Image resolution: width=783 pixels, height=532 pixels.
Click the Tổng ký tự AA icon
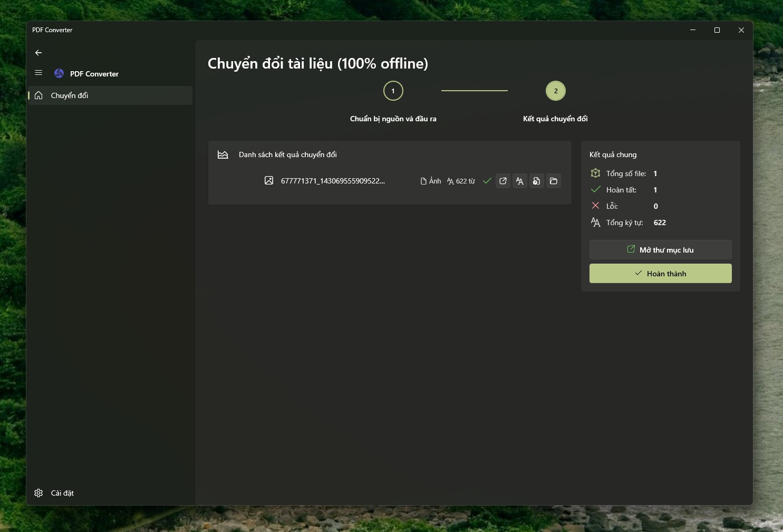pyautogui.click(x=596, y=222)
